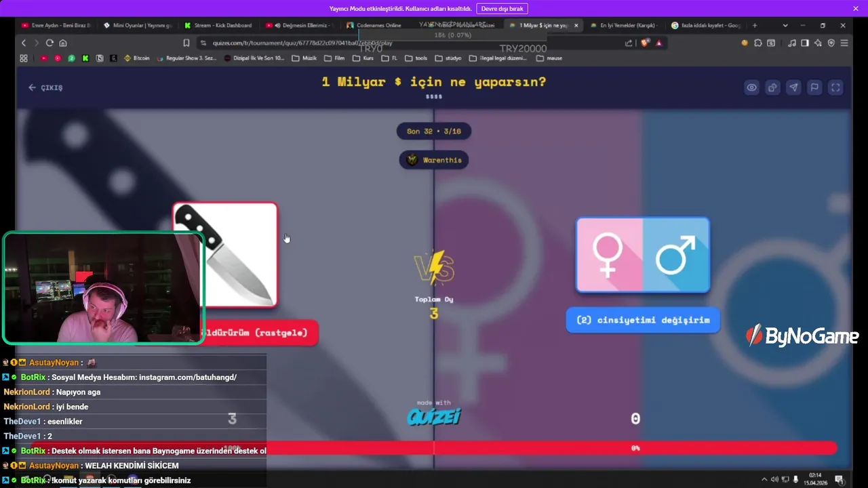Image resolution: width=868 pixels, height=488 pixels.
Task: Click AsutayNoyan's 'WELAH KENDİMİ' chat message
Action: click(91, 466)
